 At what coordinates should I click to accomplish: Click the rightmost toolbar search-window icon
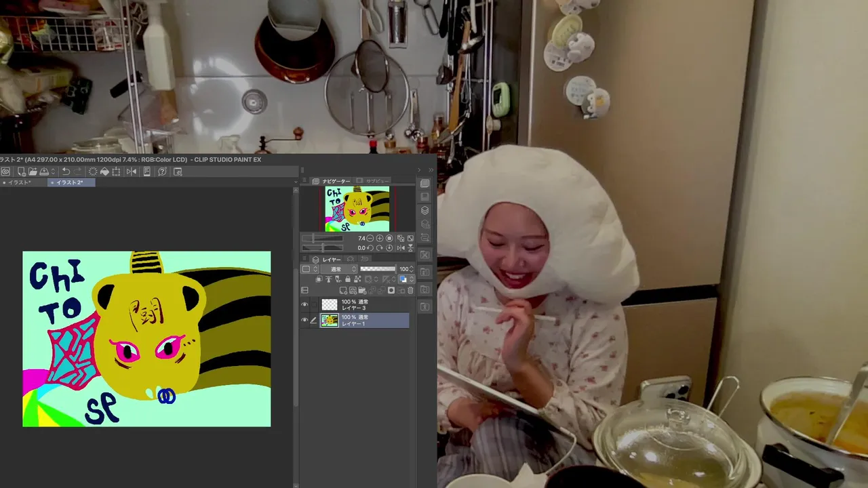click(x=178, y=171)
